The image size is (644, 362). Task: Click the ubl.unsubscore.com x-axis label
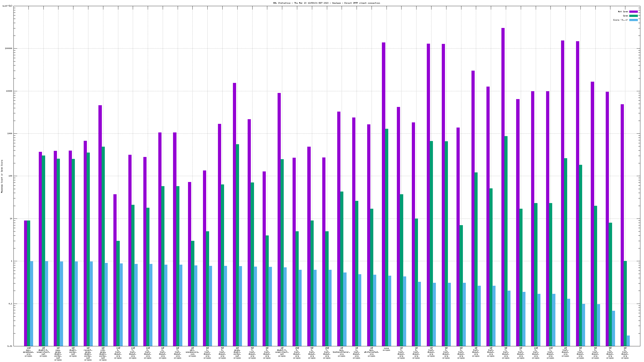point(192,352)
